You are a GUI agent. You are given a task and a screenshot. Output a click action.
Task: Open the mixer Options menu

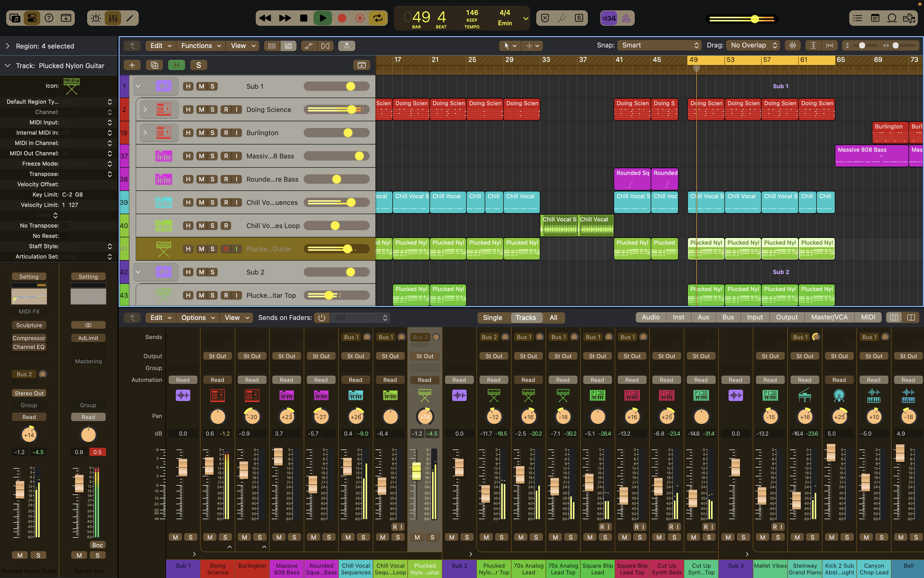coord(198,318)
